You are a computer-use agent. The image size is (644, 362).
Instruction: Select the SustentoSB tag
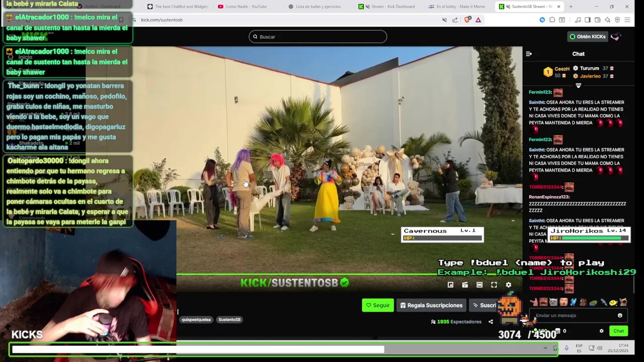pos(229,320)
